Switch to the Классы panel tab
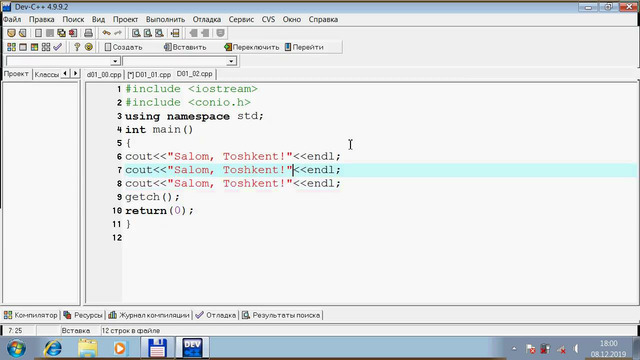The height and width of the screenshot is (360, 640). 46,74
